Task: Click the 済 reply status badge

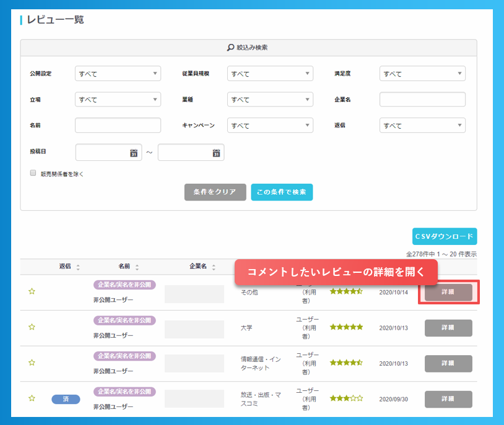Action: (x=66, y=399)
